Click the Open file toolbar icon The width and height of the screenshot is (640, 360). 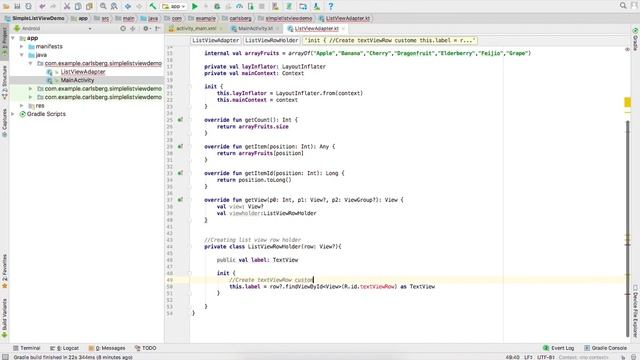point(6,6)
